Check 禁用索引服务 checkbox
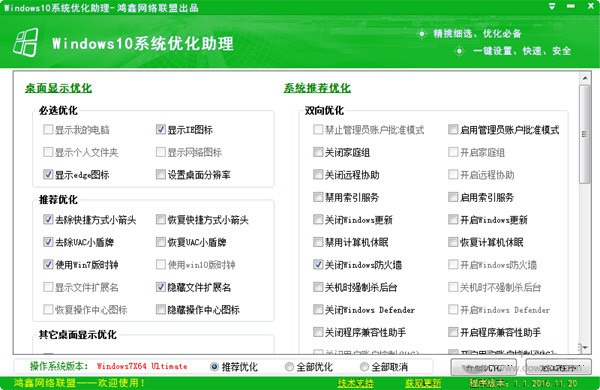 318,197
